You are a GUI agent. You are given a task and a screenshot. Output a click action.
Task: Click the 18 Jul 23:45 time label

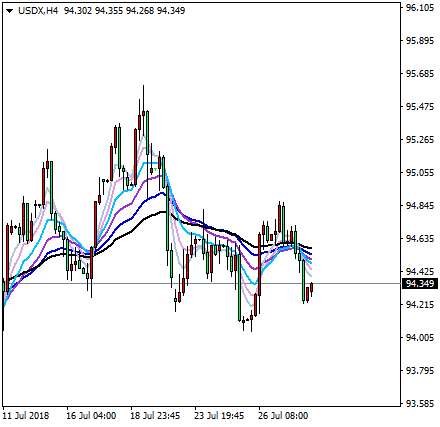155,416
